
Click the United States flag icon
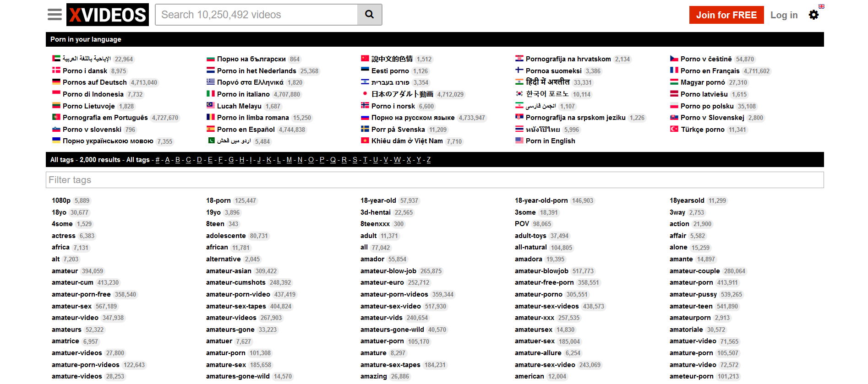pyautogui.click(x=519, y=141)
